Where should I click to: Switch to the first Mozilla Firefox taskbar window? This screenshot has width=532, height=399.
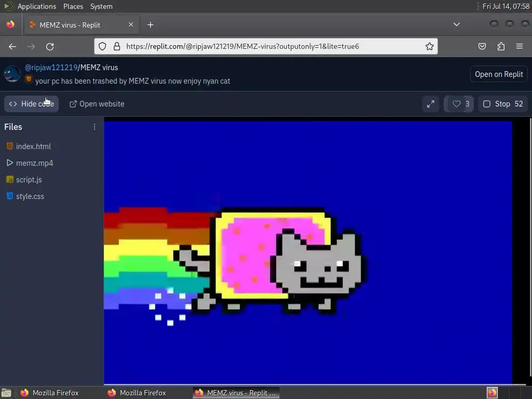click(49, 393)
